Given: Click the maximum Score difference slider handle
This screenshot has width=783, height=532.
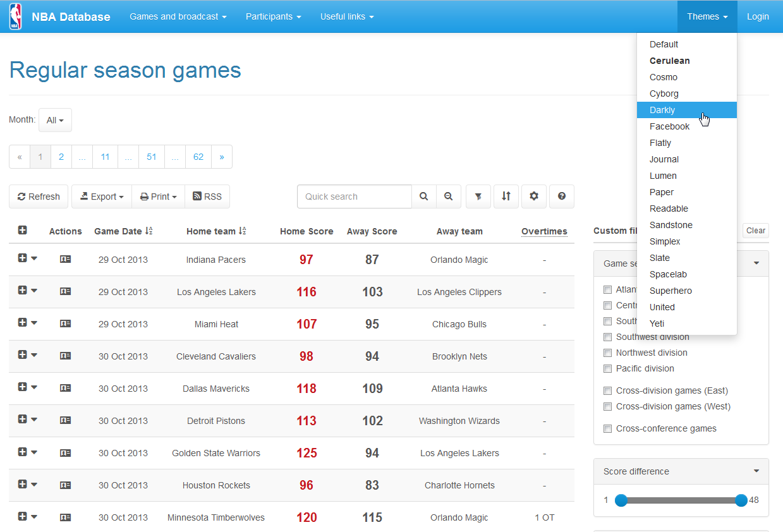Looking at the screenshot, I should point(741,500).
